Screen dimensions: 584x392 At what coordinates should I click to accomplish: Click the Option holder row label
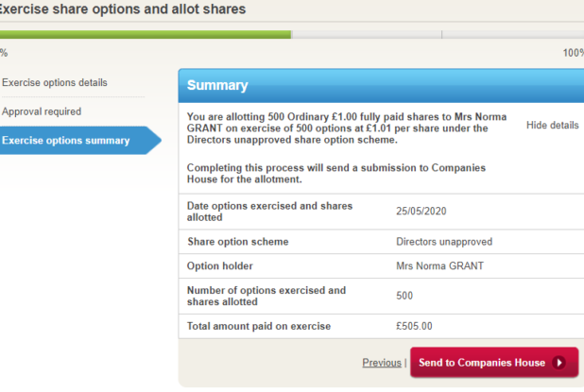222,266
